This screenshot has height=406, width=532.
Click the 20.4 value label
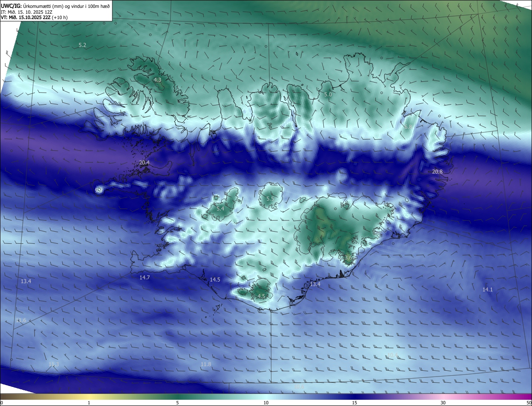tap(144, 163)
